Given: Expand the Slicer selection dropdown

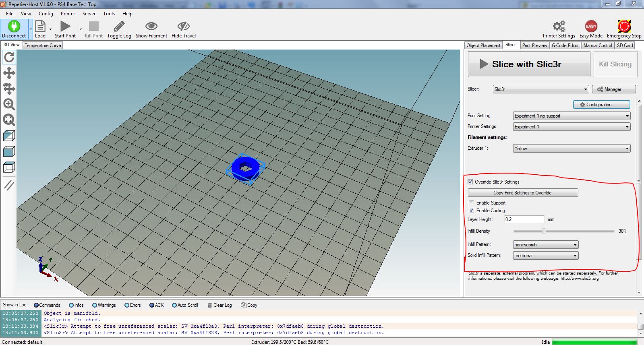Looking at the screenshot, I should click(541, 89).
